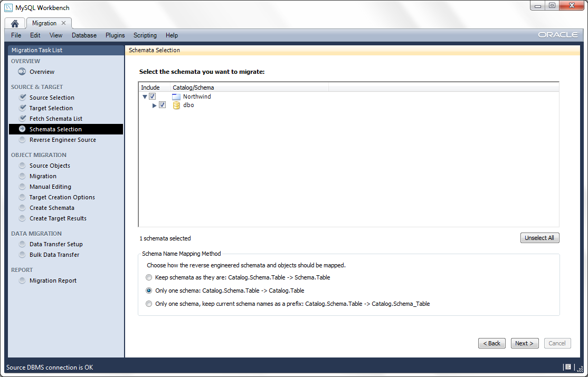Click the Home tab icon

(x=15, y=23)
